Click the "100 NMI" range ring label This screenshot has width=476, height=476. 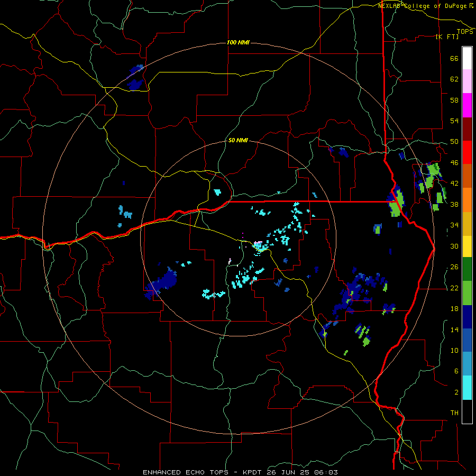(238, 42)
